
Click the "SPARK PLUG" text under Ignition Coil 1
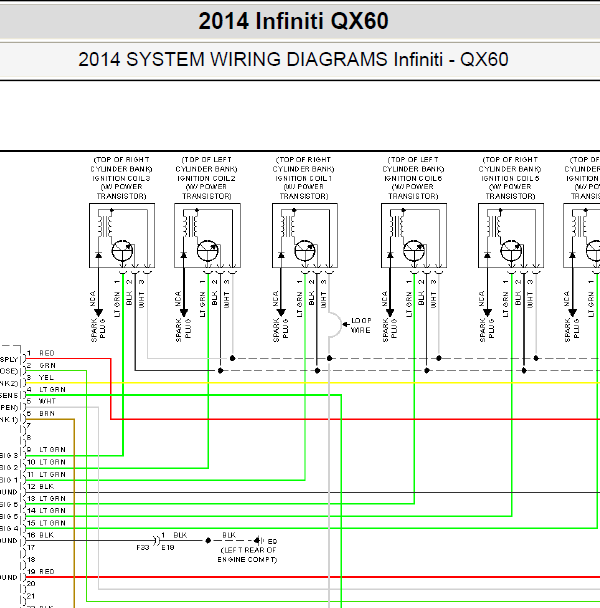(281, 330)
